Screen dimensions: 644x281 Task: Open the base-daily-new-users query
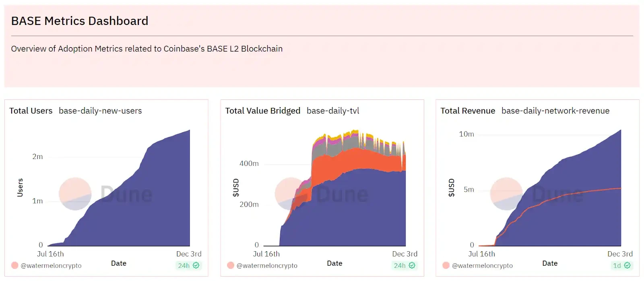pos(100,111)
